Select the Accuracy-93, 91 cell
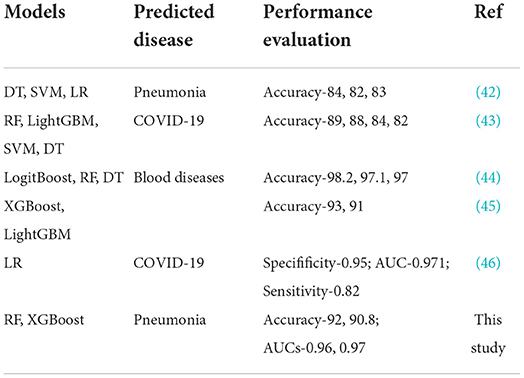 click(313, 206)
